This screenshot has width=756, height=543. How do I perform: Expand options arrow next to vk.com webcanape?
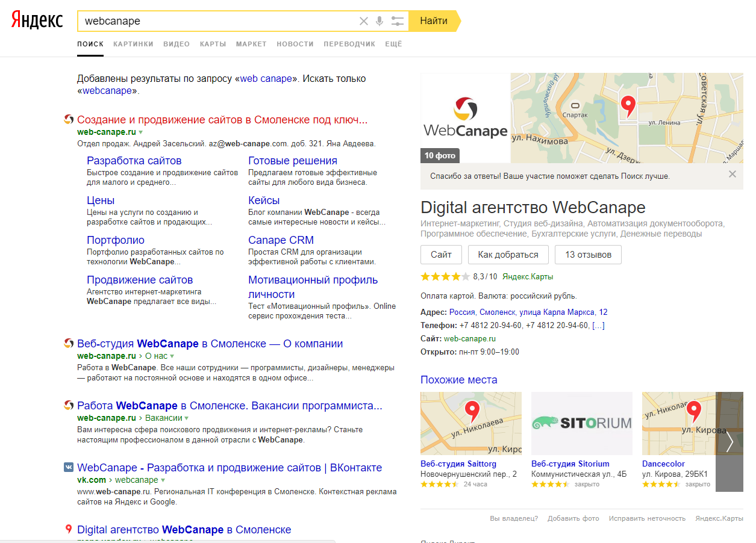(163, 480)
